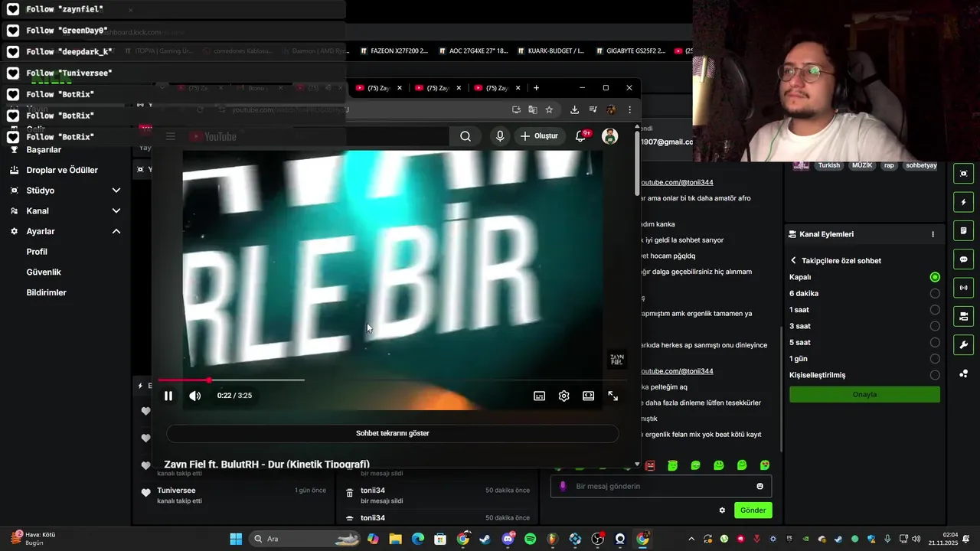This screenshot has width=980, height=551.
Task: Click the MÜZİK stream tag
Action: (862, 165)
